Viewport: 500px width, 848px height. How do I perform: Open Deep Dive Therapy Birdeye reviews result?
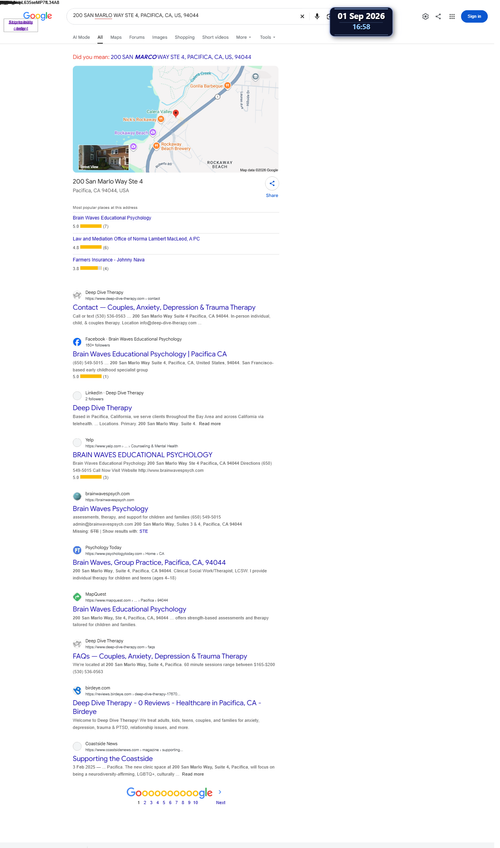click(167, 707)
